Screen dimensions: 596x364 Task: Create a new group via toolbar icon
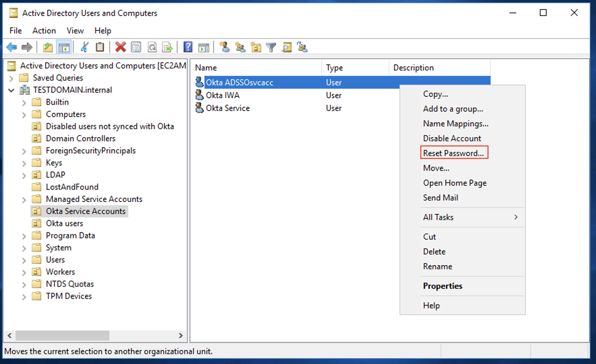coord(240,47)
